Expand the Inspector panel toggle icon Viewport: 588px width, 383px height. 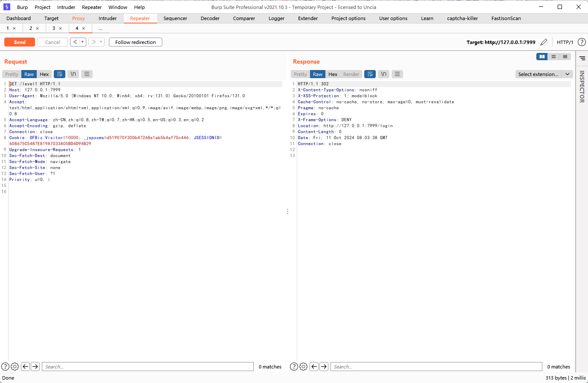tap(582, 58)
